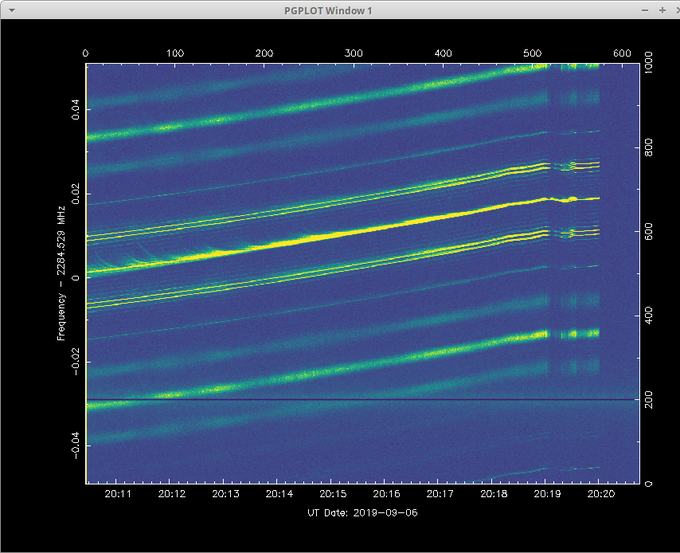This screenshot has height=553, width=680.
Task: Click the Frequency - 2284.529 MHz axis label
Action: 61,273
